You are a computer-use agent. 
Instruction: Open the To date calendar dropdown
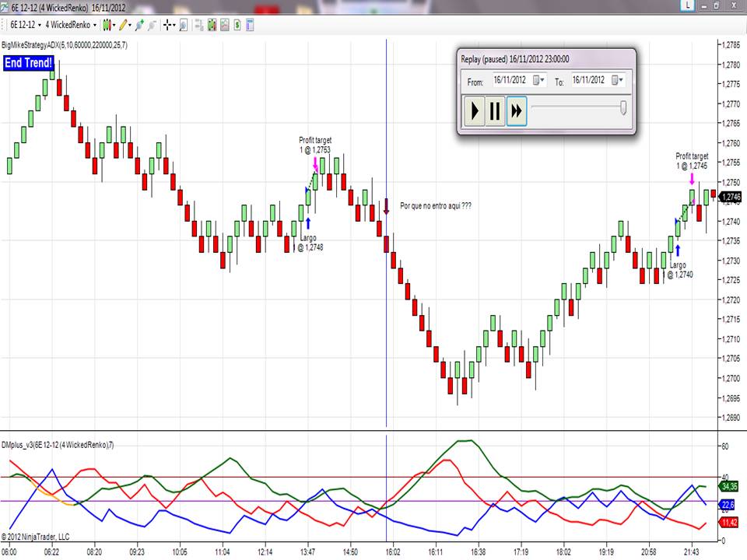[617, 80]
